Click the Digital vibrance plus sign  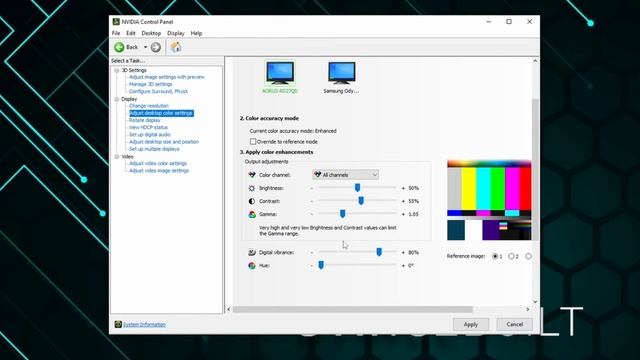403,253
